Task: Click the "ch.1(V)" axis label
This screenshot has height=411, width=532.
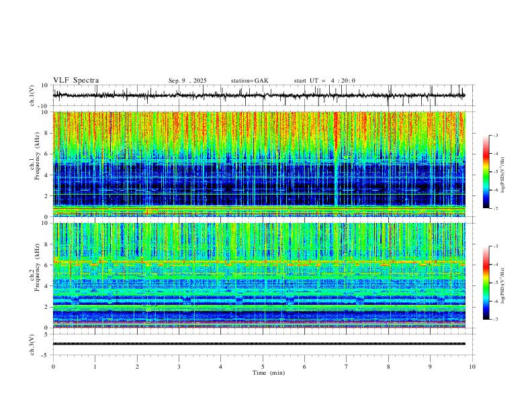Action: tap(32, 95)
